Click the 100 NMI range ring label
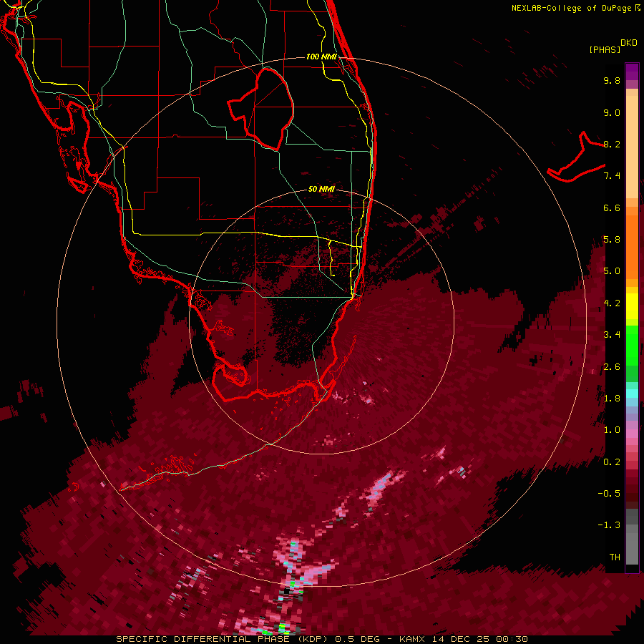The image size is (644, 644). click(x=321, y=57)
